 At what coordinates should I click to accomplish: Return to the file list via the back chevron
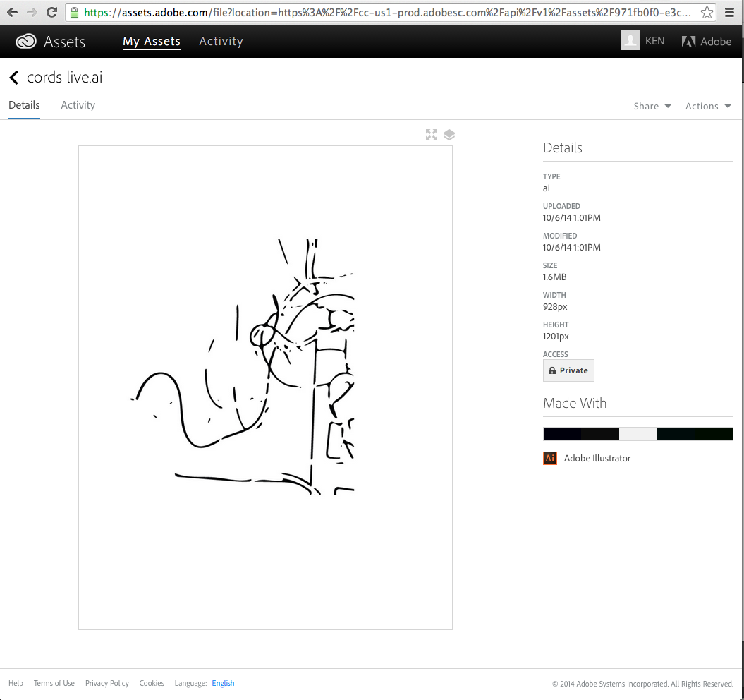[x=14, y=78]
